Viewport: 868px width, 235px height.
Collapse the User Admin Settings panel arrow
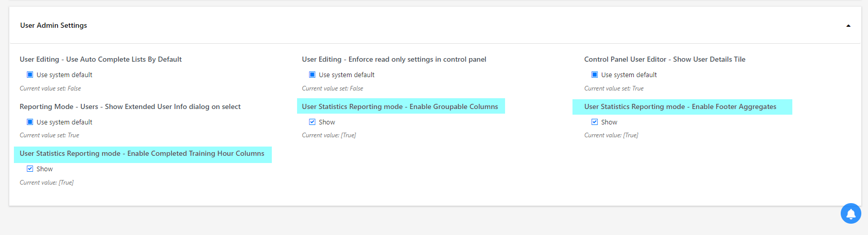[848, 26]
